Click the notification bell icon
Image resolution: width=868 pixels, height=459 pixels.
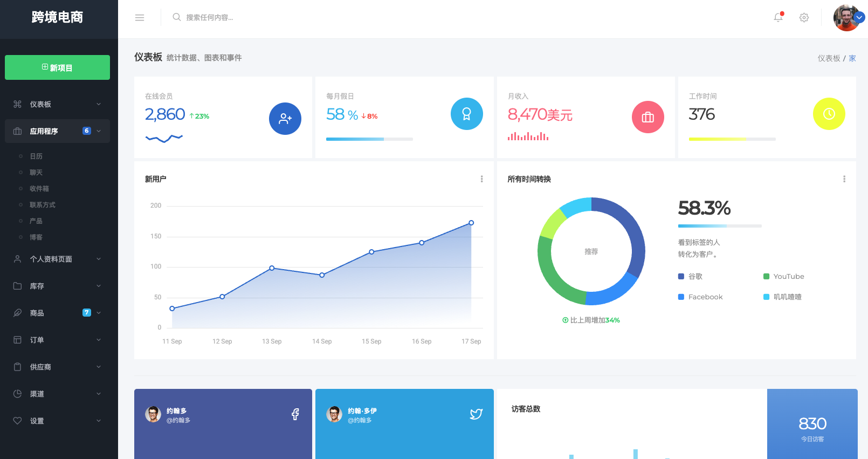coord(778,17)
